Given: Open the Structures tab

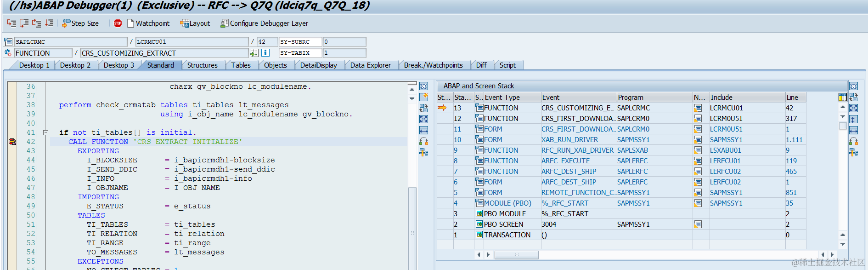Looking at the screenshot, I should pos(203,65).
